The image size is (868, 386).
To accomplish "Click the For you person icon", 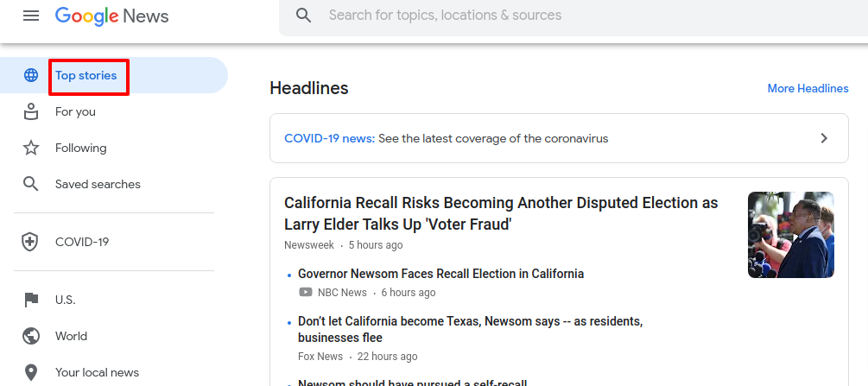I will pyautogui.click(x=31, y=111).
